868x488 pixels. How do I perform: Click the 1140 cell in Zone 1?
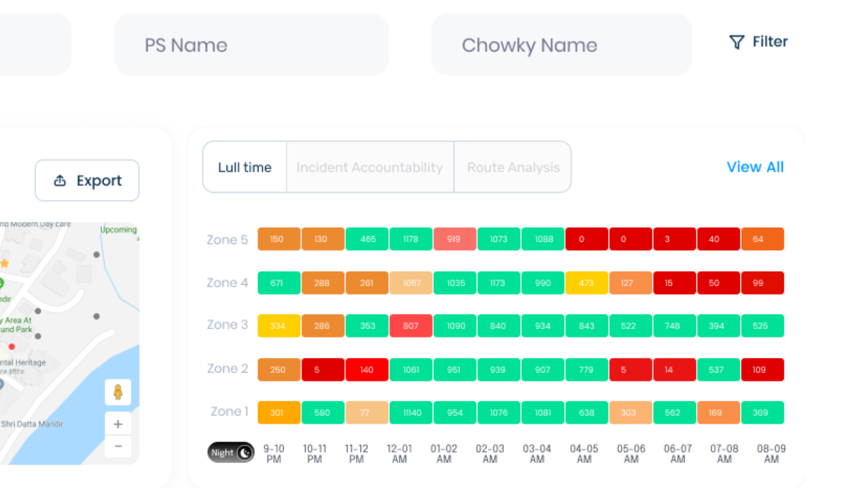pos(411,413)
